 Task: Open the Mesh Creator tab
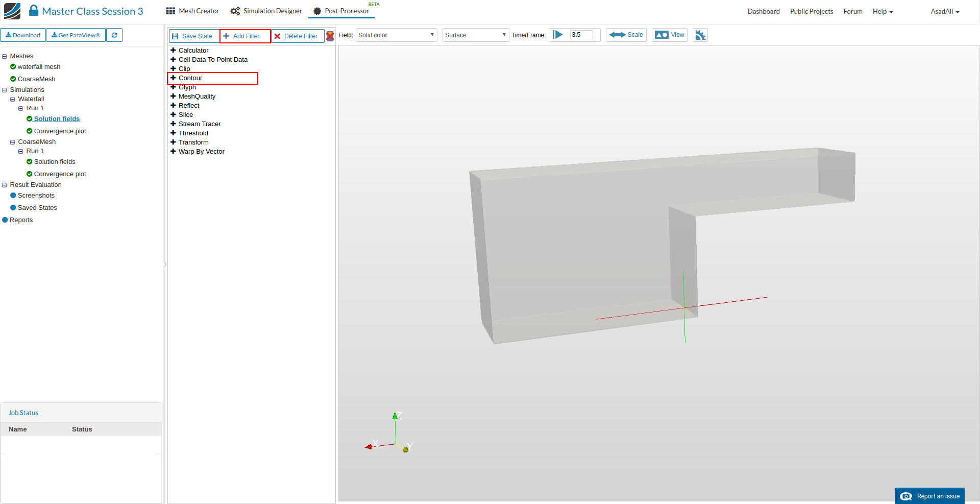[192, 11]
